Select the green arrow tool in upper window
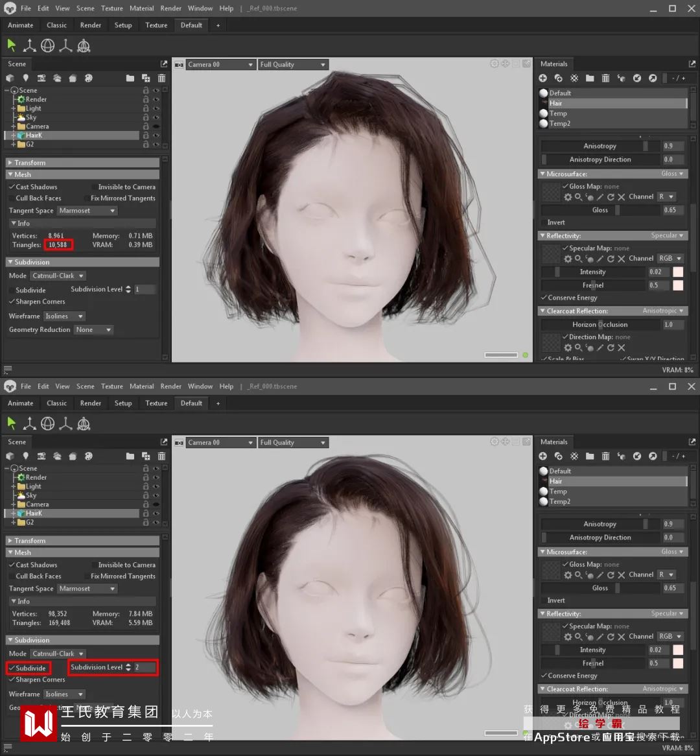Viewport: 700px width, 756px height. point(12,46)
